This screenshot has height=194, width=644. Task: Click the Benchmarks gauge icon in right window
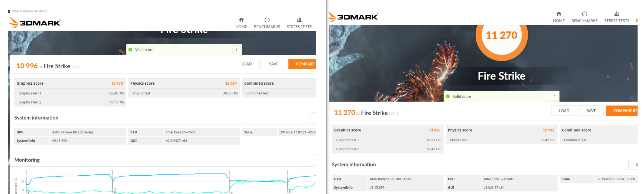585,14
